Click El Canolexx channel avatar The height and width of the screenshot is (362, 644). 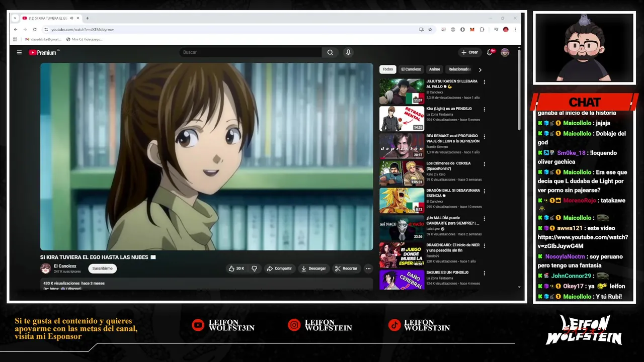click(x=46, y=268)
